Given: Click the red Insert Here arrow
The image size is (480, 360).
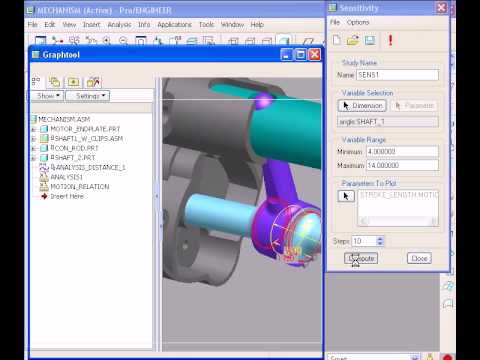Looking at the screenshot, I should [44, 196].
